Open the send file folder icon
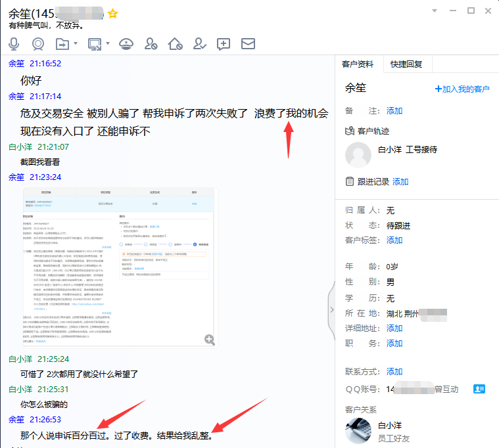Viewport: 499px width, 448px height. [x=62, y=44]
